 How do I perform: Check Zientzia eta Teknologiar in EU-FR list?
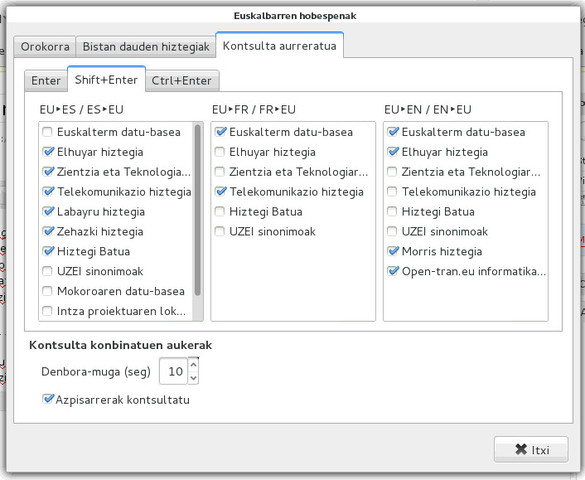(x=220, y=172)
